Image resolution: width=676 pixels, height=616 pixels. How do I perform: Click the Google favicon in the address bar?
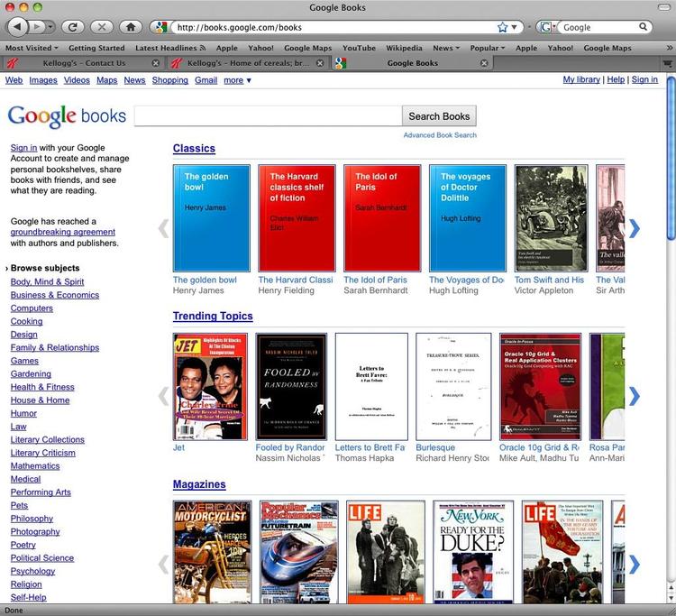tap(161, 27)
